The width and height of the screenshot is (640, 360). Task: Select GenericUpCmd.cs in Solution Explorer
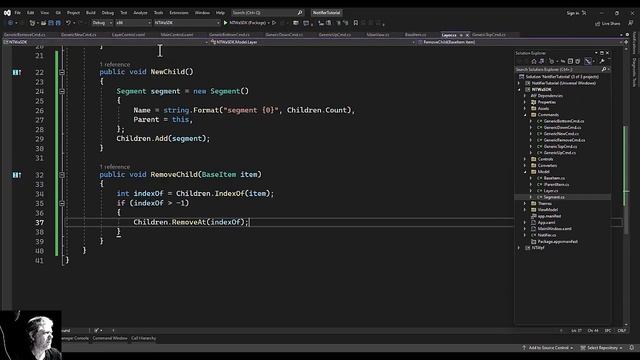point(560,153)
